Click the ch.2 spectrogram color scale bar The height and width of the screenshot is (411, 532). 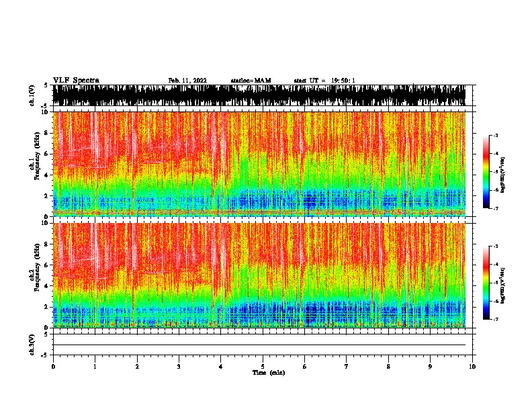[x=486, y=283]
